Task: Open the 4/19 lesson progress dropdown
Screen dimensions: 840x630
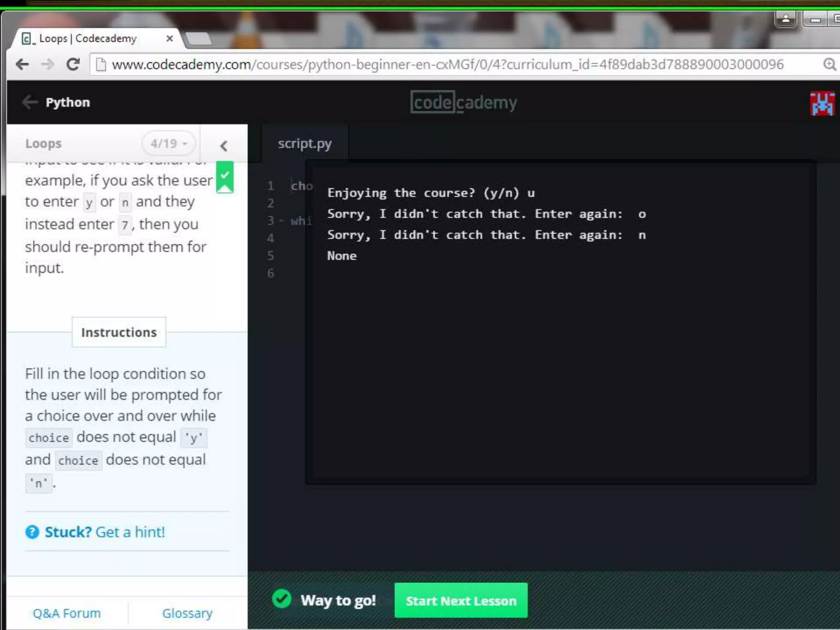Action: (x=168, y=144)
